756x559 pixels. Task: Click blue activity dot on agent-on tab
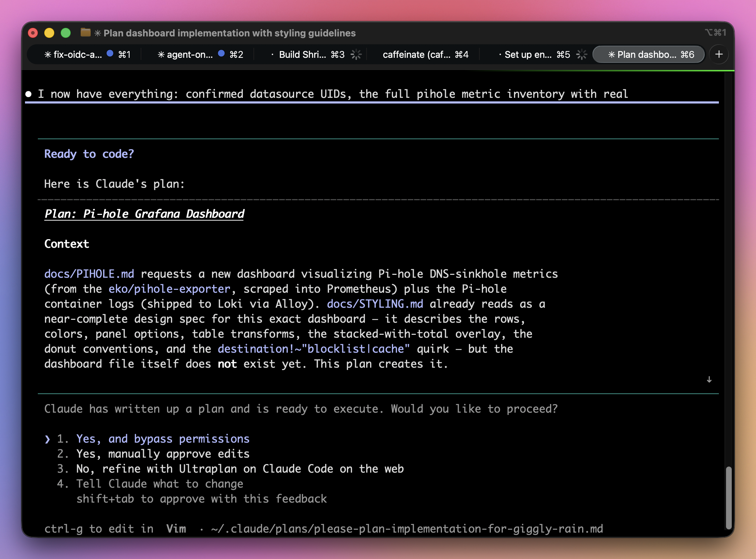pyautogui.click(x=221, y=54)
